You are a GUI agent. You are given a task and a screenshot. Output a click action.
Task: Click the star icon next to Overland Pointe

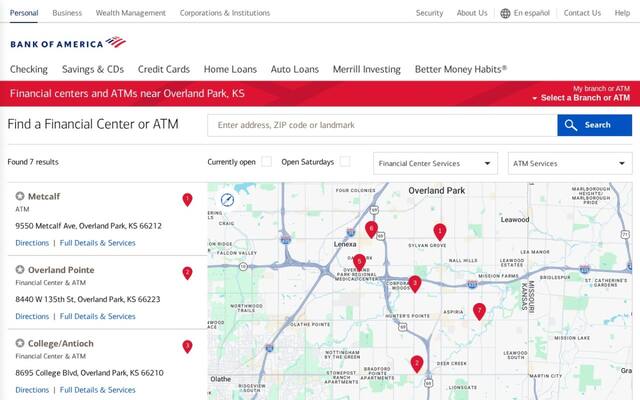20,269
